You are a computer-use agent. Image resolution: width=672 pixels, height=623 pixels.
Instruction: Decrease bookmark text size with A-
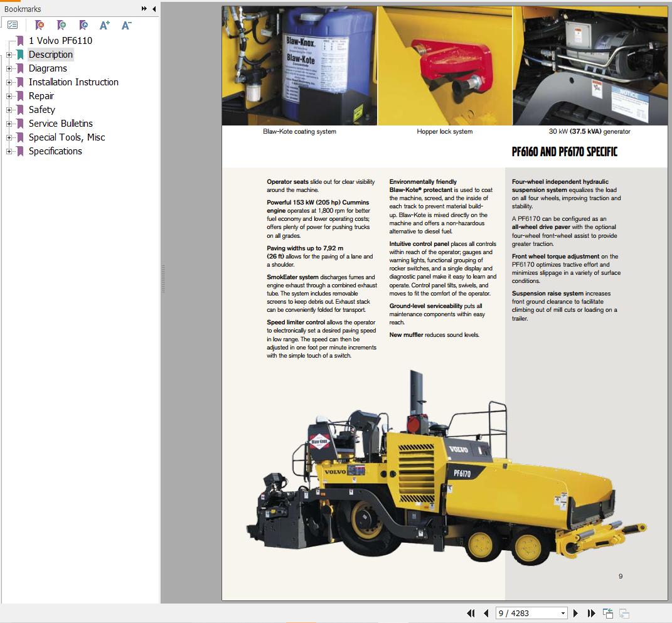pyautogui.click(x=126, y=25)
